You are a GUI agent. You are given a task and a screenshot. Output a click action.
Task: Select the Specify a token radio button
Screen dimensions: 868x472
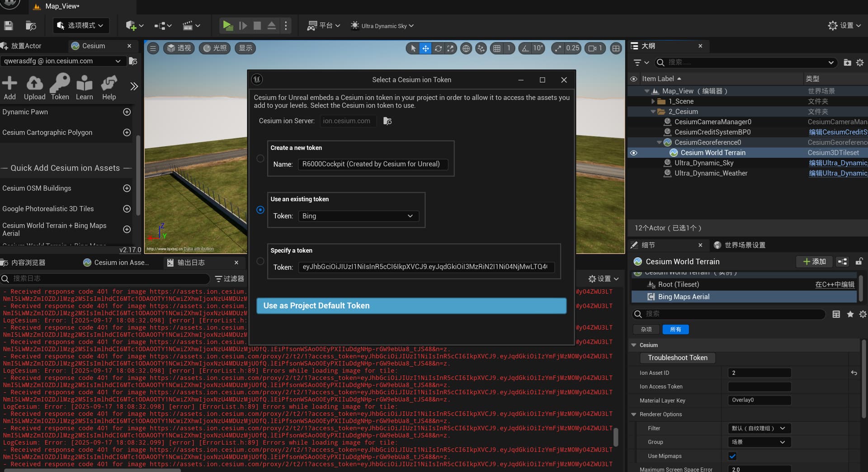[x=260, y=261]
